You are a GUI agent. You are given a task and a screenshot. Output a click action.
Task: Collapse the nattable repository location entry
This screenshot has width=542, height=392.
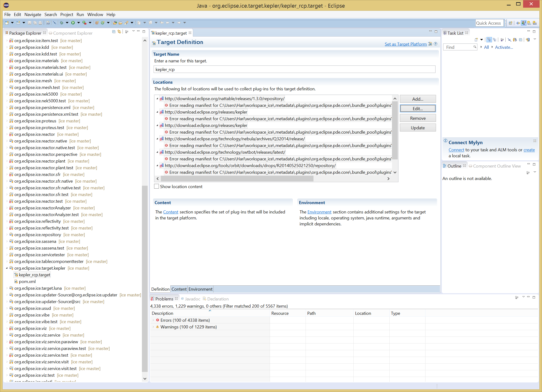click(x=157, y=99)
